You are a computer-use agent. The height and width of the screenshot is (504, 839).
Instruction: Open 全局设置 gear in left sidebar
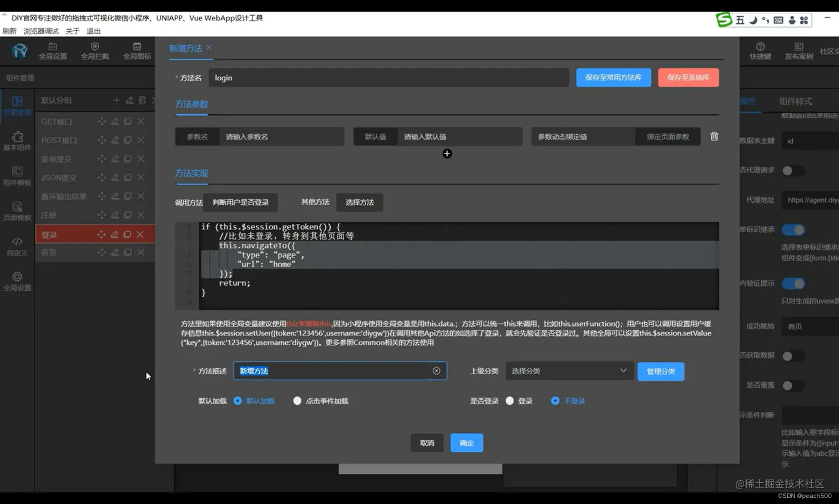(x=17, y=282)
